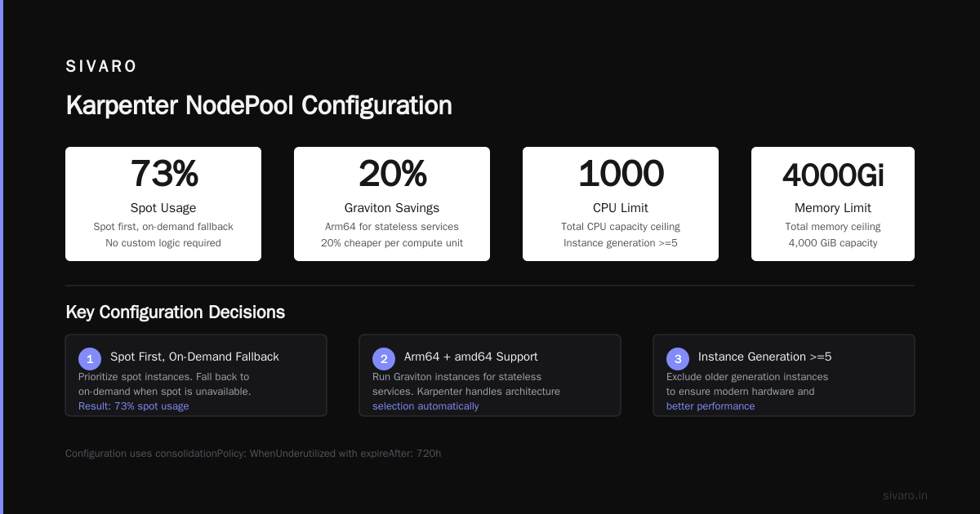Image resolution: width=980 pixels, height=514 pixels.
Task: Click the '20%' figure
Action: click(392, 174)
